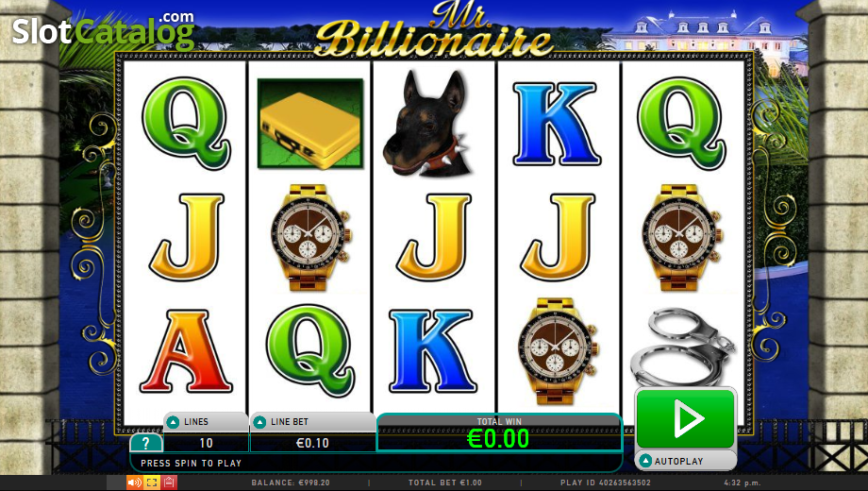This screenshot has width=868, height=491.
Task: Click the Balance amount in status bar
Action: tap(291, 483)
